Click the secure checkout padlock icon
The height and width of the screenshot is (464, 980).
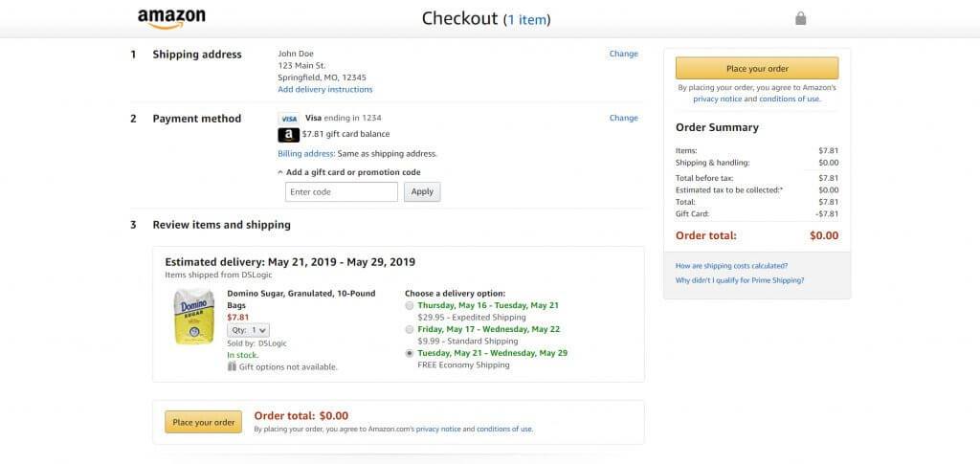pyautogui.click(x=801, y=18)
